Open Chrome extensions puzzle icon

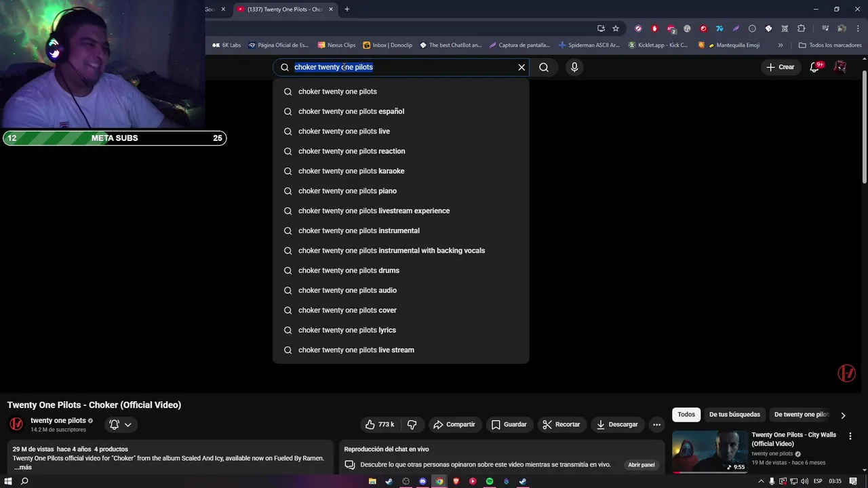802,28
